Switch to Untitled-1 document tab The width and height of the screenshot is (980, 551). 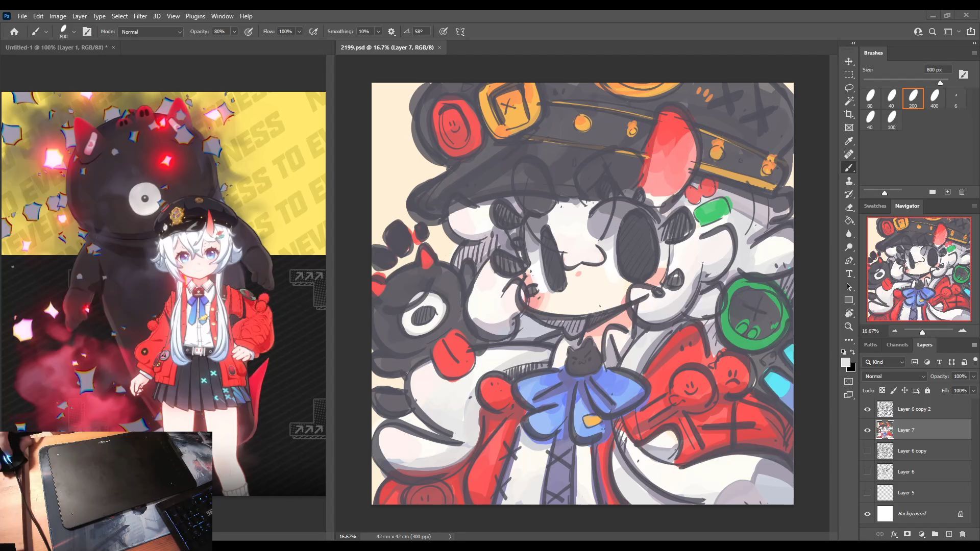point(56,47)
